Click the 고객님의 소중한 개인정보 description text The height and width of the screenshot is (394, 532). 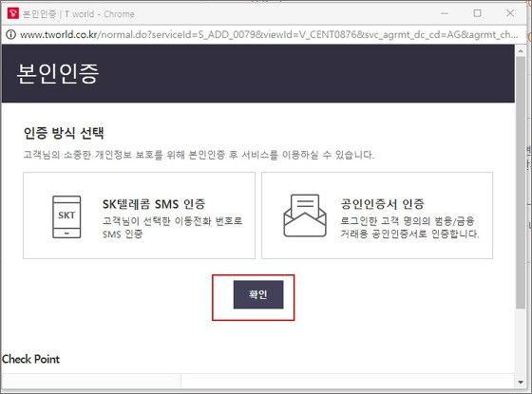click(199, 155)
